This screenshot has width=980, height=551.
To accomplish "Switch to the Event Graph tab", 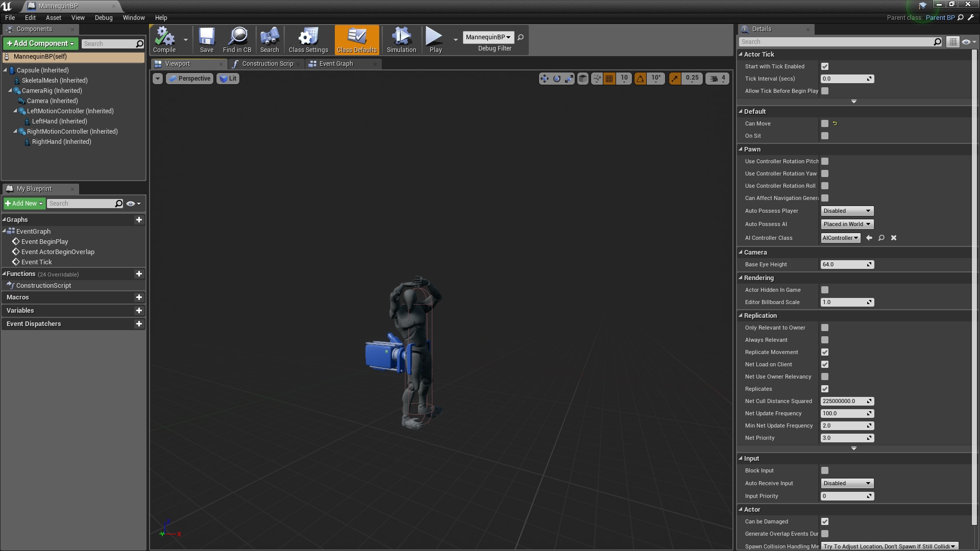I will click(336, 64).
